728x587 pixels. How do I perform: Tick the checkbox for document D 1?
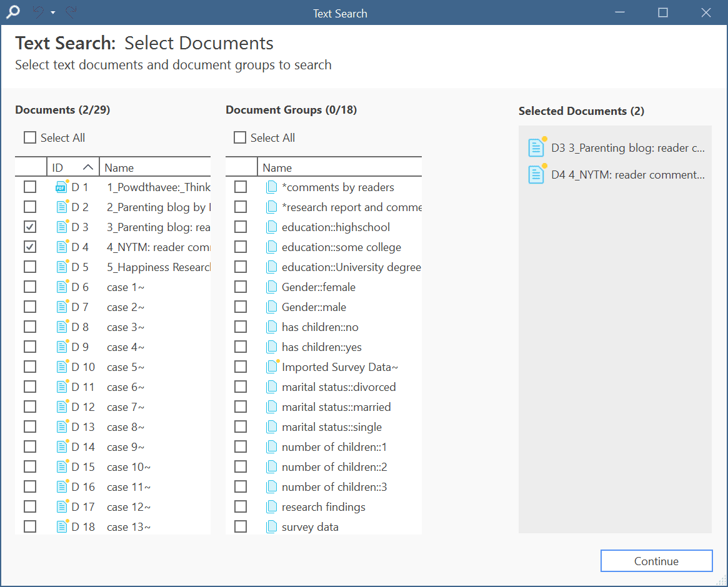pyautogui.click(x=30, y=187)
